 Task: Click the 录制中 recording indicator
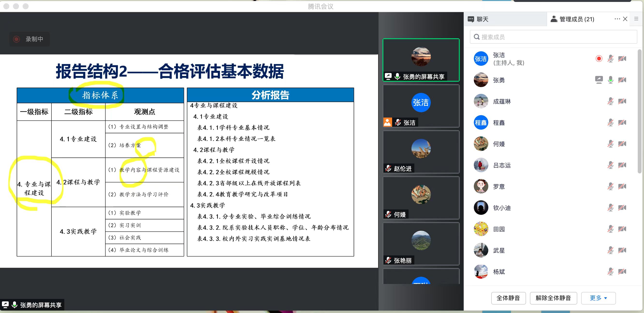(29, 39)
